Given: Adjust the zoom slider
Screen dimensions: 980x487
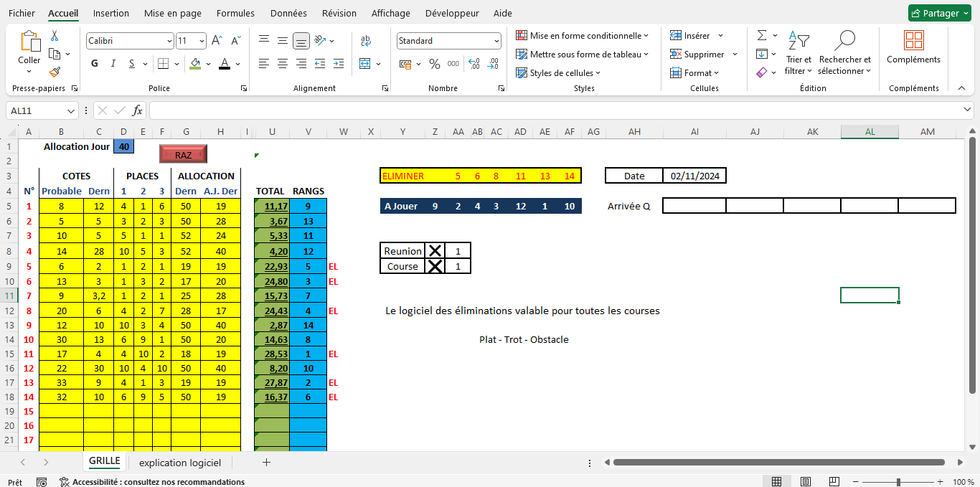Looking at the screenshot, I should (900, 482).
